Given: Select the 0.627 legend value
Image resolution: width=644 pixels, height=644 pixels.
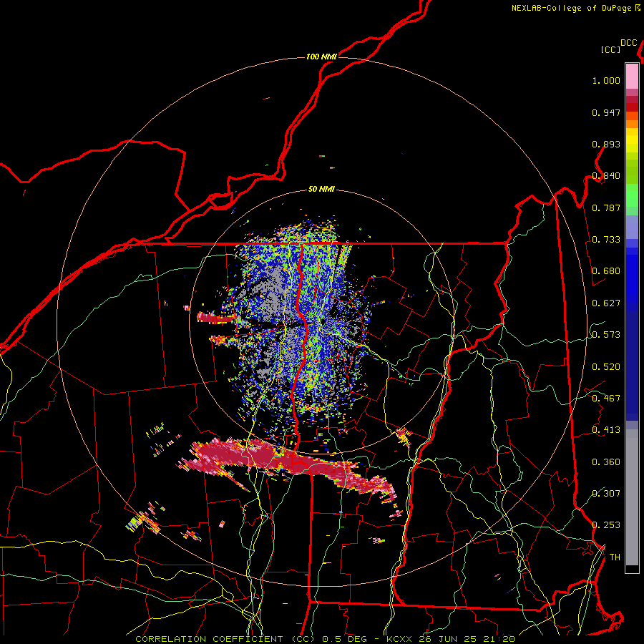Looking at the screenshot, I should 606,303.
